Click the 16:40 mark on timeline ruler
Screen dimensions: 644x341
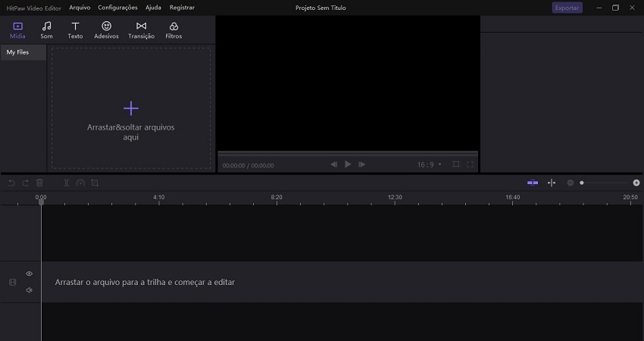click(513, 197)
